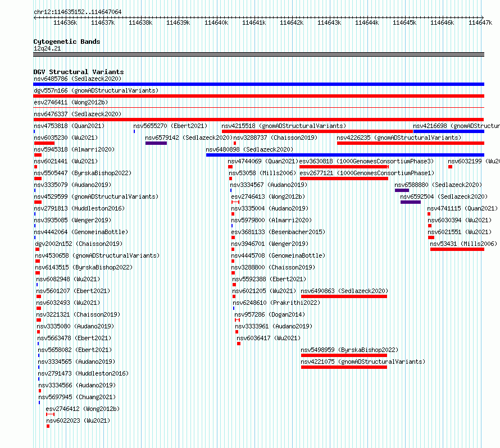The image size is (500, 448).
Task: Click nsv5498959 (ByrskaBishop2022) label
Action: point(349,350)
